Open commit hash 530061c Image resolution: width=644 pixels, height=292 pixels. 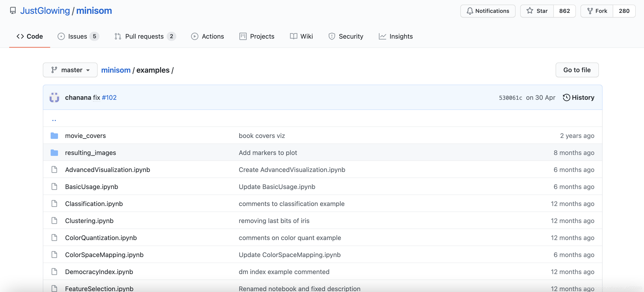pos(510,98)
